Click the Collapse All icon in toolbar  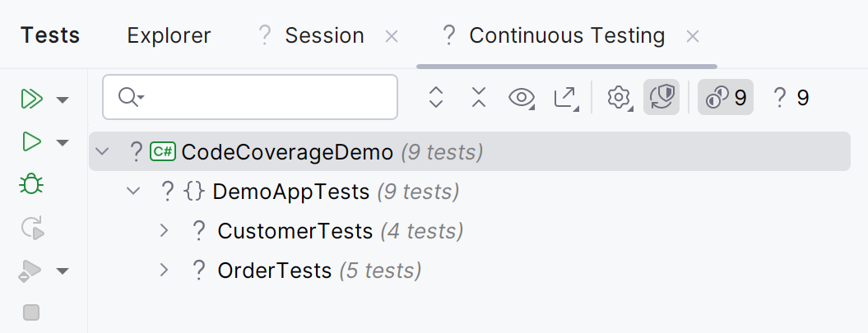point(479,98)
